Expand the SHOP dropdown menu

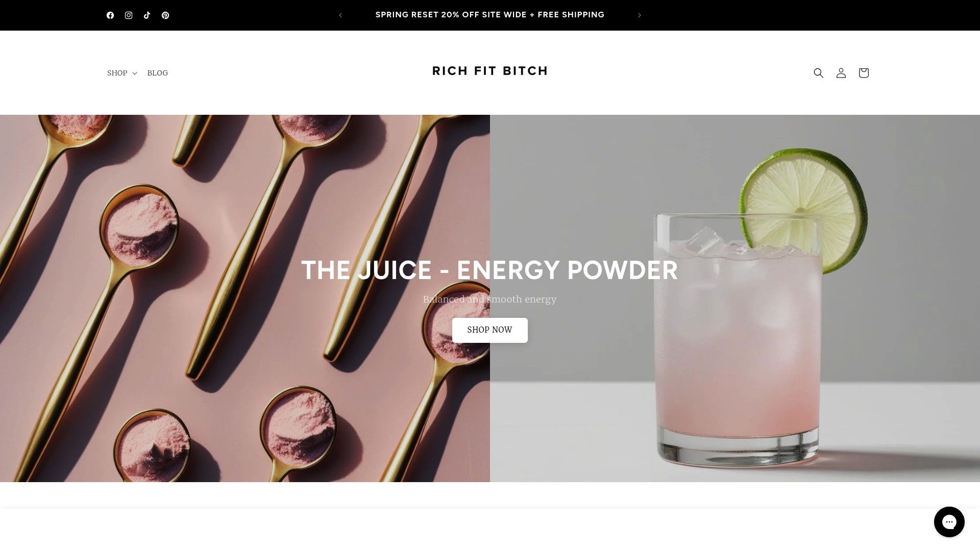pyautogui.click(x=122, y=73)
